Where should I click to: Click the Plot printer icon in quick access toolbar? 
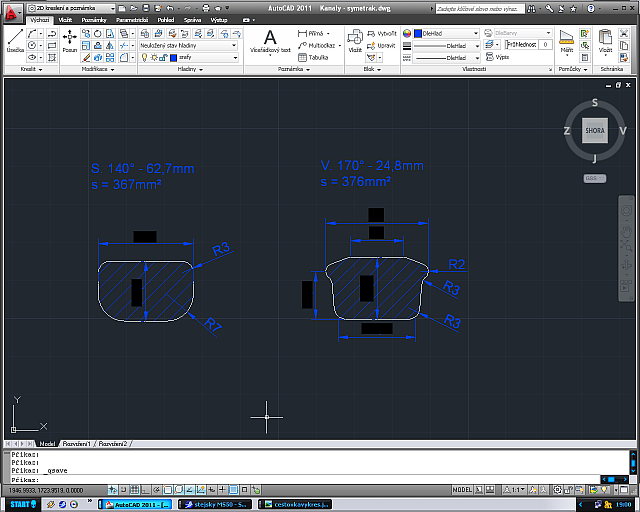point(206,8)
